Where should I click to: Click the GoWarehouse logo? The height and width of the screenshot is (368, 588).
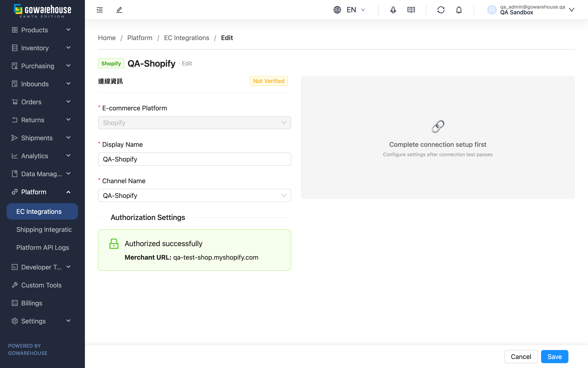[x=42, y=11]
